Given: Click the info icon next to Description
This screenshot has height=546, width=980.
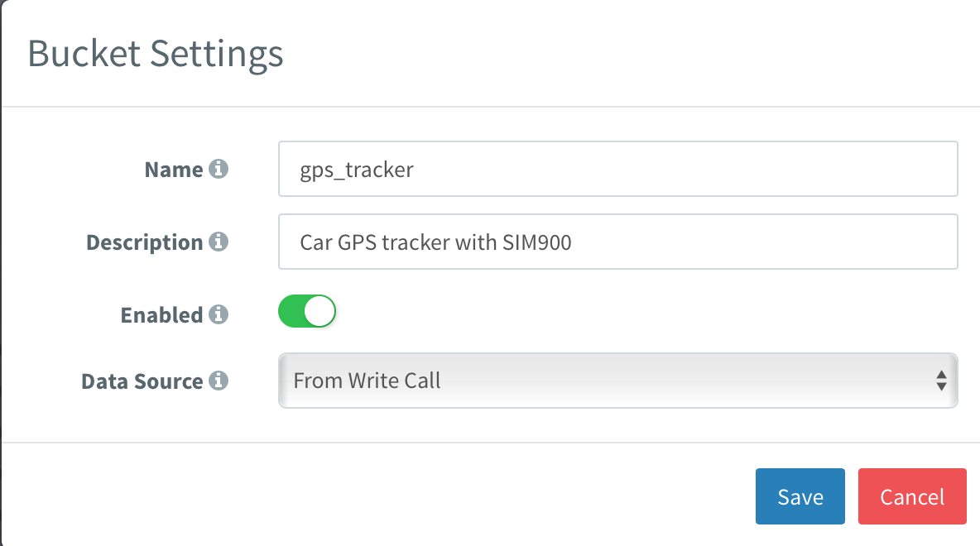Looking at the screenshot, I should point(219,241).
